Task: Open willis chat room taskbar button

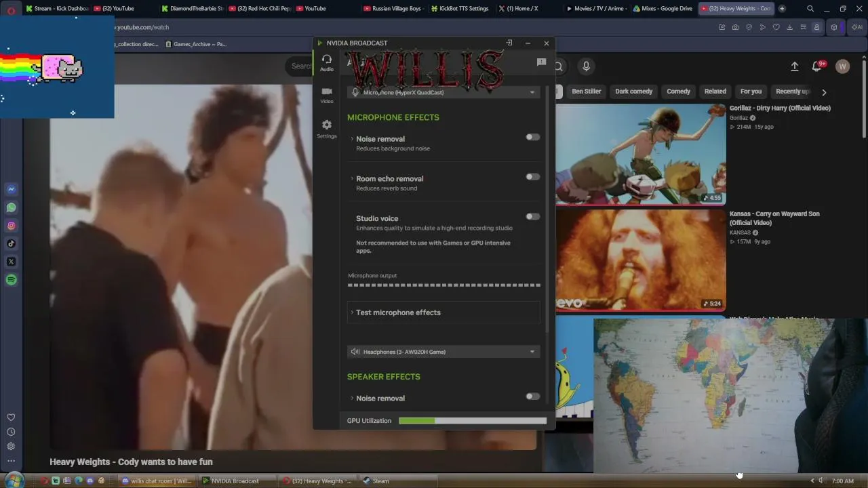Action: pos(157,481)
